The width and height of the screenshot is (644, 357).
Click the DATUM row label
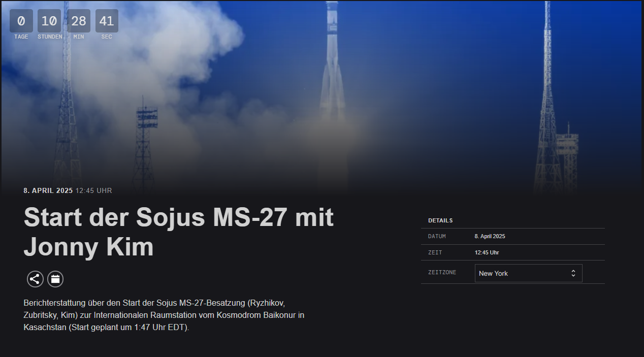(437, 237)
